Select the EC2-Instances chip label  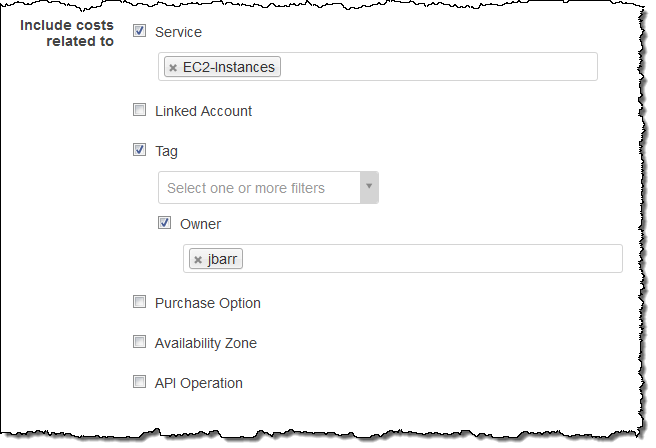(229, 67)
